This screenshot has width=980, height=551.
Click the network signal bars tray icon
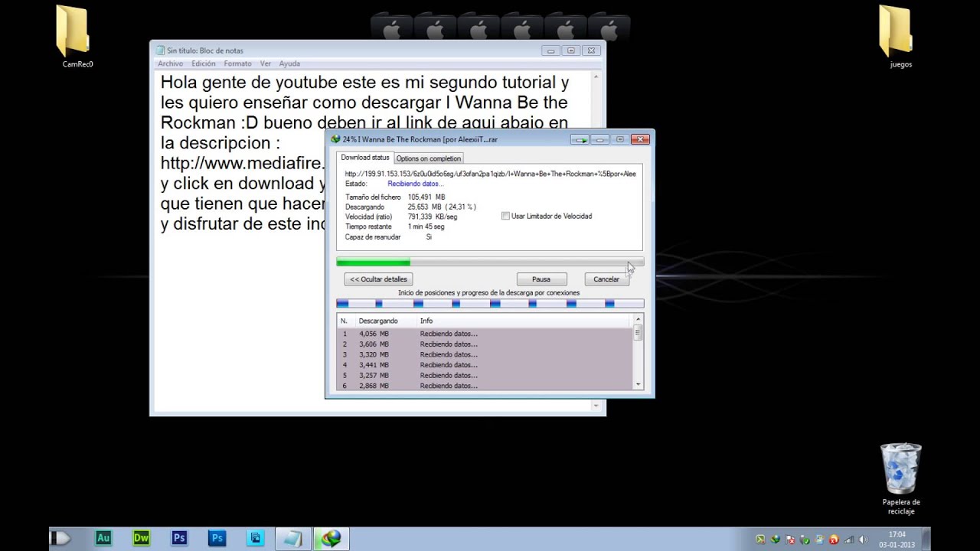(x=848, y=539)
